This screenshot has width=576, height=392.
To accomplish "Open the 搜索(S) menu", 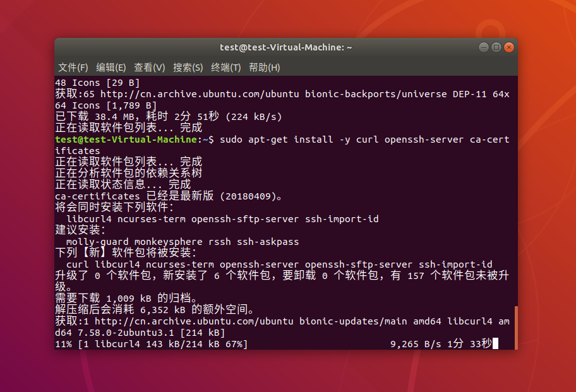I will point(188,68).
